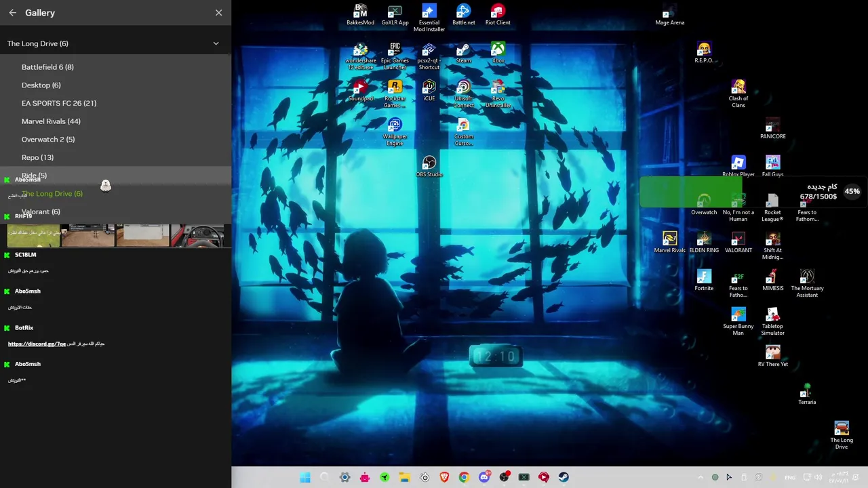Viewport: 868px width, 488px height.
Task: Select Valorant (6) in the Gallery list
Action: [x=115, y=211]
